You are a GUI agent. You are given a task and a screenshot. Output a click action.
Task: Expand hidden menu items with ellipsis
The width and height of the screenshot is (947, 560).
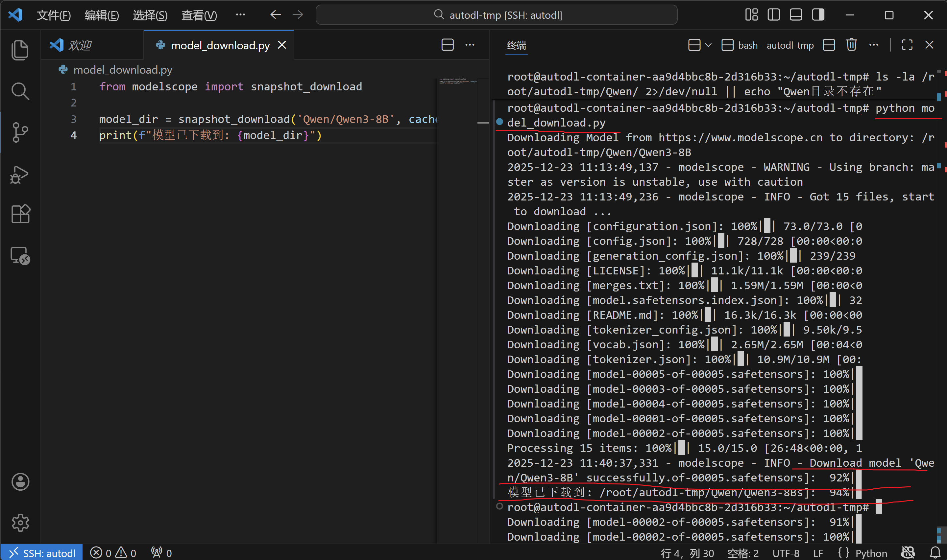(240, 15)
